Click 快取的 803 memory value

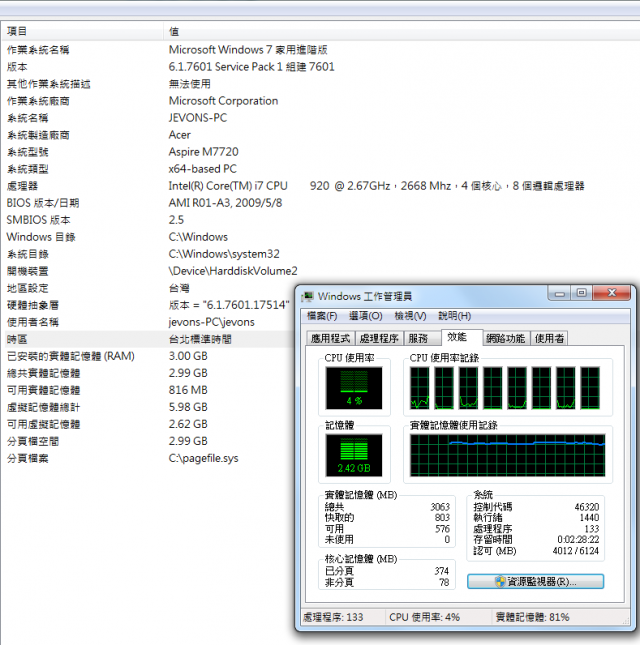(442, 517)
